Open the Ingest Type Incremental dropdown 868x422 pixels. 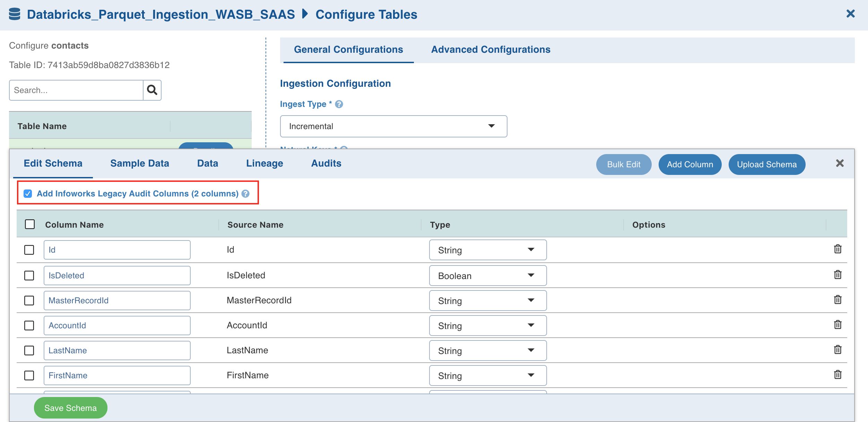point(393,126)
